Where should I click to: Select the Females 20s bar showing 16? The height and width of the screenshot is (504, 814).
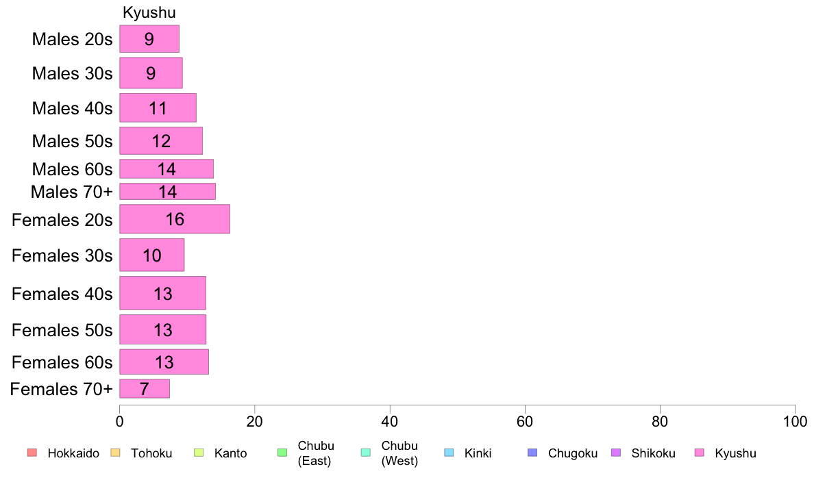[175, 219]
